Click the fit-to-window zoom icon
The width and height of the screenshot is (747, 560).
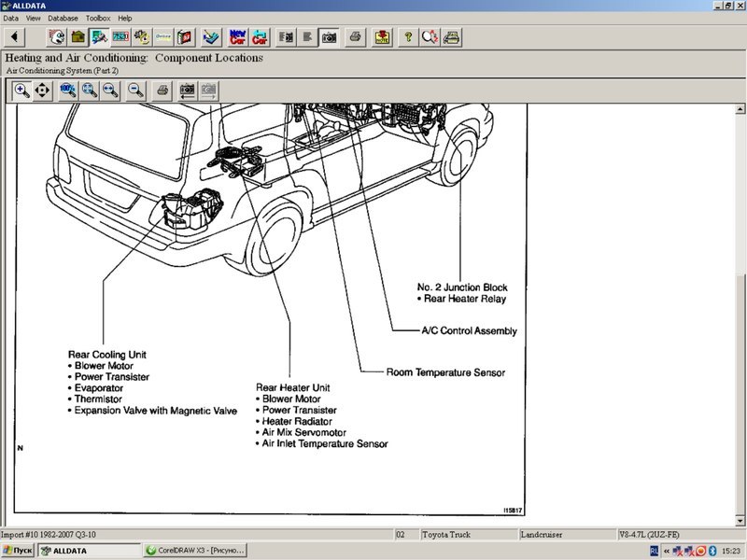[89, 90]
